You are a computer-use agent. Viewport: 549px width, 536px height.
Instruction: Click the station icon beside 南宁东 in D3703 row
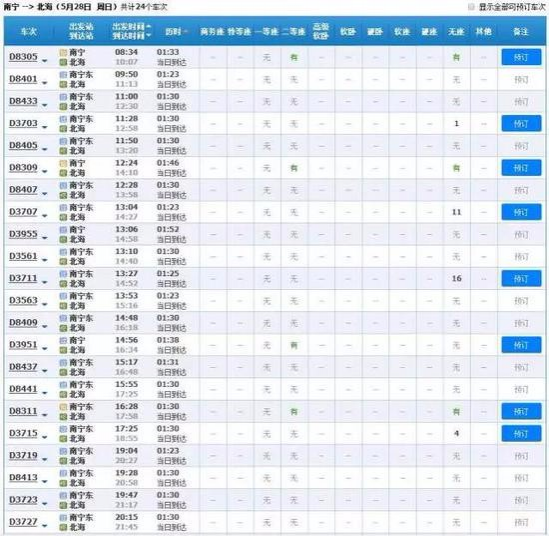63,119
